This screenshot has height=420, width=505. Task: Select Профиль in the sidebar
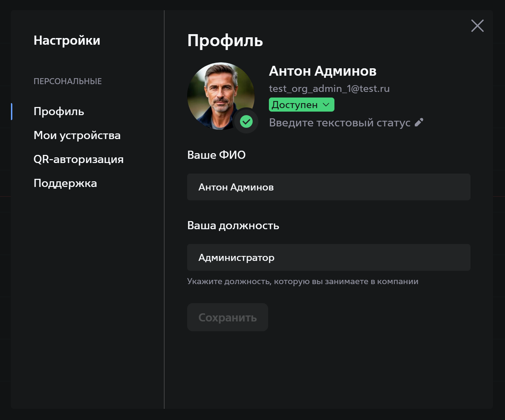click(58, 111)
